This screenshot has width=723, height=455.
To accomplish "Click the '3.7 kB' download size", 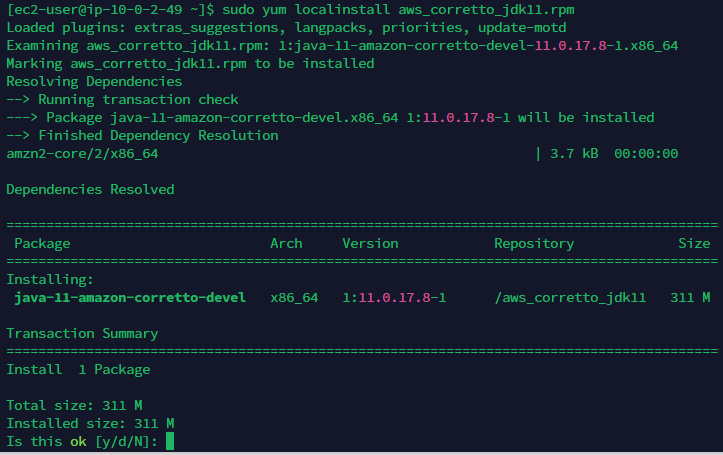I will (574, 154).
